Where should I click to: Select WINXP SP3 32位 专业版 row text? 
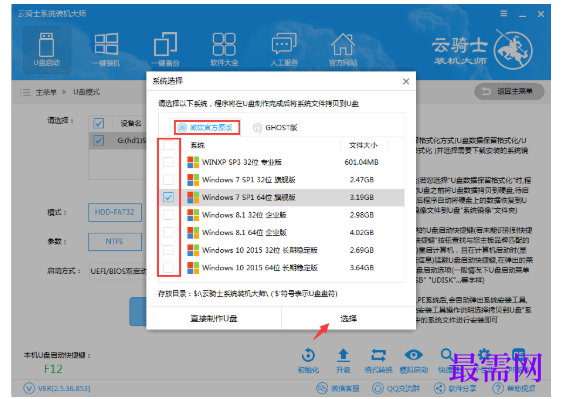[242, 162]
